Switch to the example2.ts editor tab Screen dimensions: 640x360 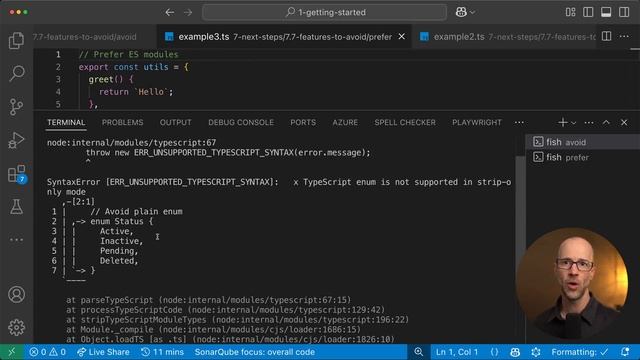click(x=505, y=37)
